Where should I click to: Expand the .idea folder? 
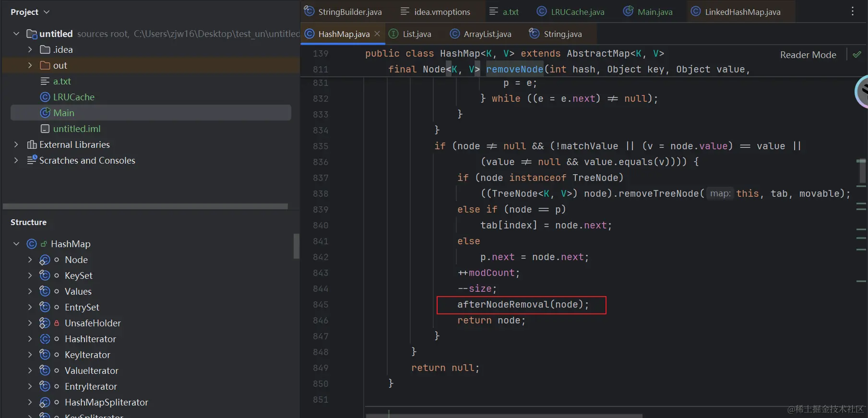(x=30, y=49)
